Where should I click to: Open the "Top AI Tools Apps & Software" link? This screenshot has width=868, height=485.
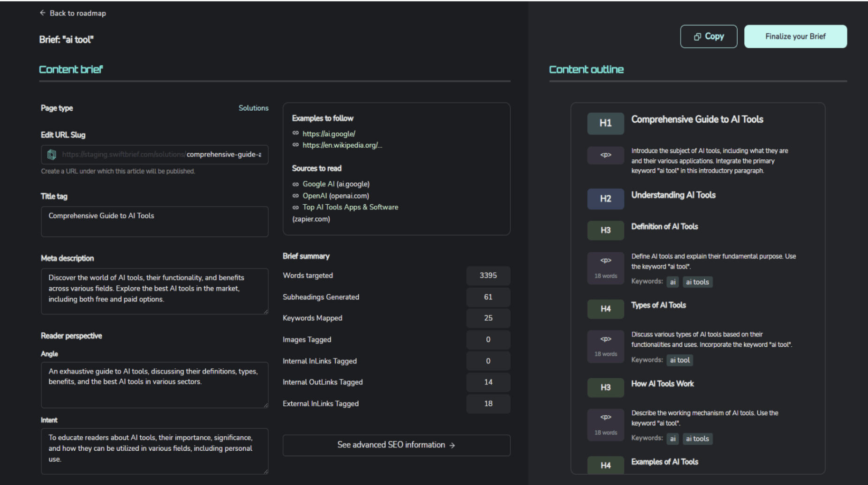pyautogui.click(x=350, y=207)
